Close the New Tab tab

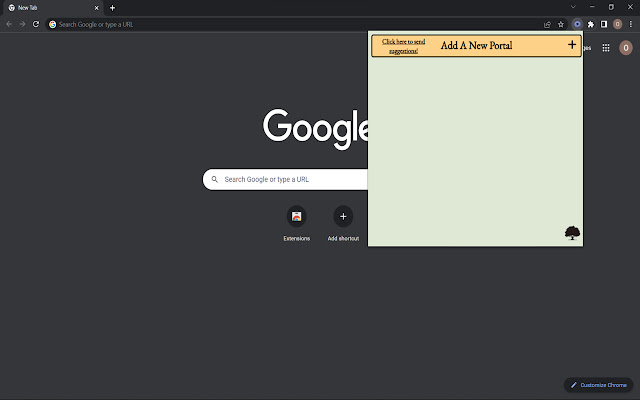tap(97, 8)
